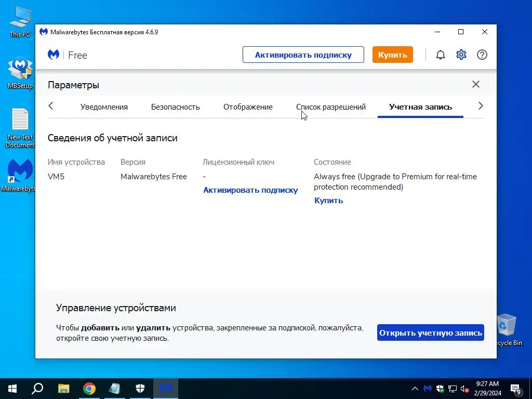Image resolution: width=532 pixels, height=399 pixels.
Task: Select the Учетная запись tab
Action: pos(420,107)
